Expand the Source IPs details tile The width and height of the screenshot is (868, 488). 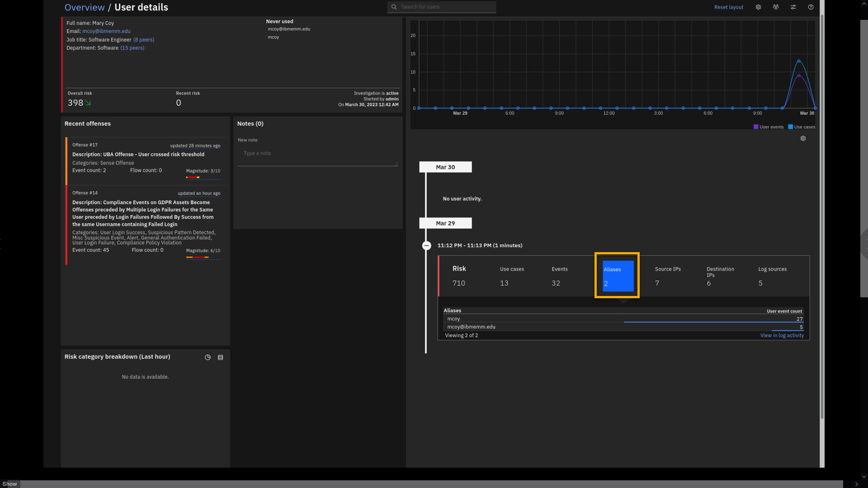[x=668, y=276]
